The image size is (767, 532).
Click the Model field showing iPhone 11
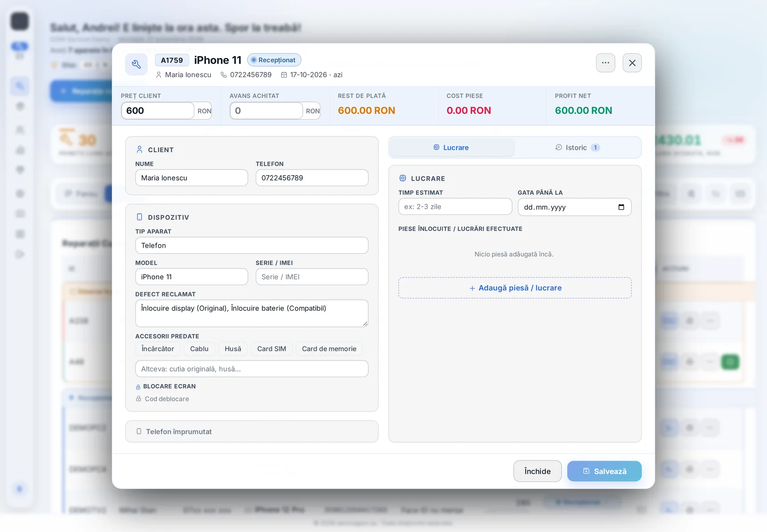coord(192,277)
